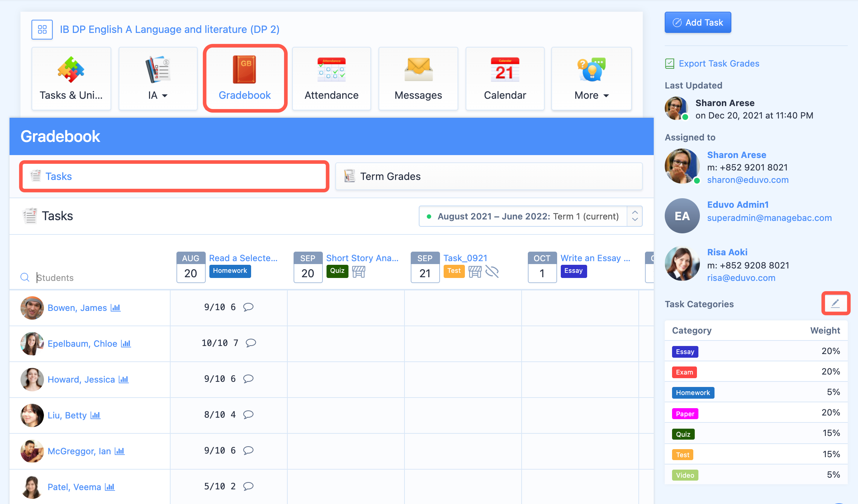Click the light green Video category tag
Screen dimensions: 858x504
(x=685, y=475)
